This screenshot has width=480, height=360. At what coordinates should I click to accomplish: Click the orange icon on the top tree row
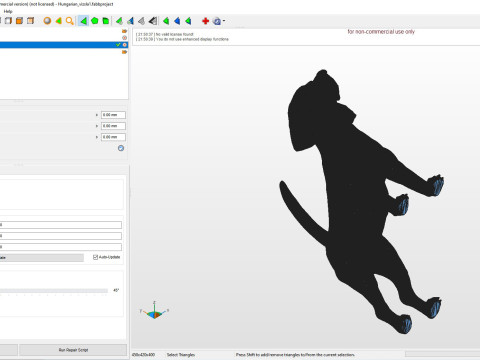tap(124, 31)
